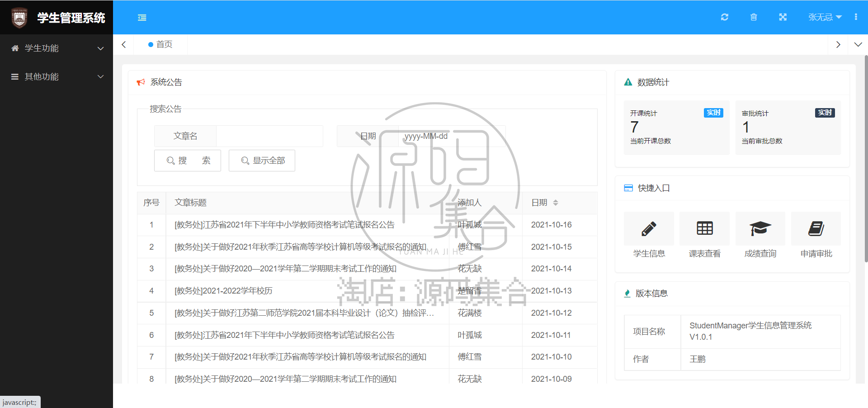The height and width of the screenshot is (408, 868).
Task: Click the 日期 yyyy-MM-dd date field
Action: click(x=452, y=136)
